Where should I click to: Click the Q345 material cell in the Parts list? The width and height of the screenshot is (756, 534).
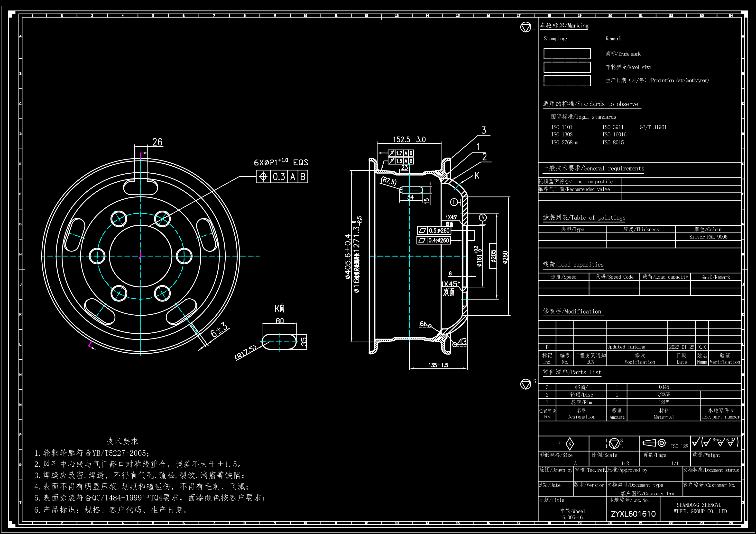pyautogui.click(x=664, y=387)
